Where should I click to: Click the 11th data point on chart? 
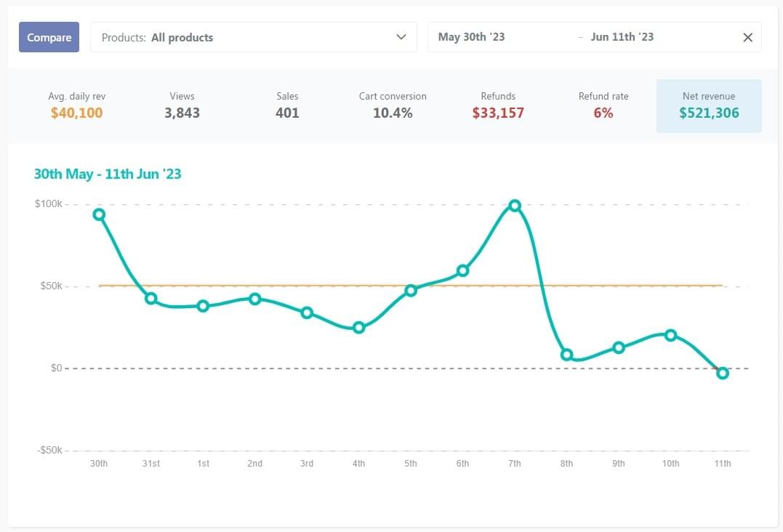coord(723,373)
